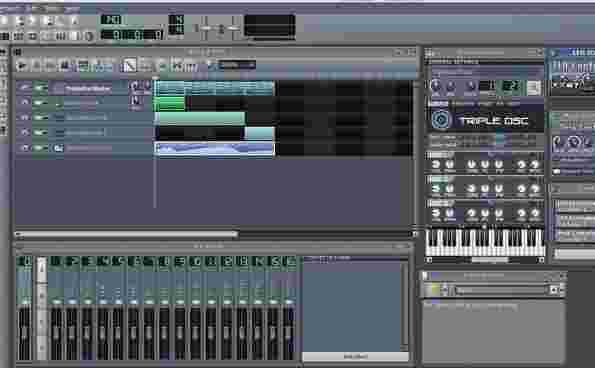Click the time signature display in the main toolbar
Image resolution: width=595 pixels, height=368 pixels.
pyautogui.click(x=176, y=25)
